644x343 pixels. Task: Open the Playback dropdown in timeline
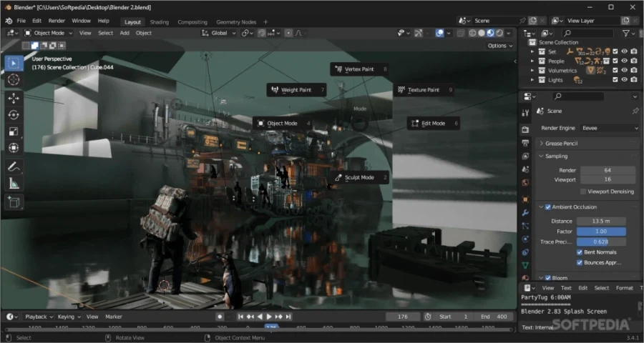point(39,317)
